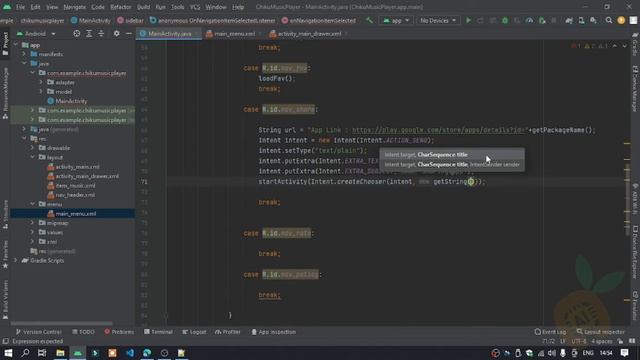Open the Event Log
Screen dimensions: 640x360
pos(550,332)
